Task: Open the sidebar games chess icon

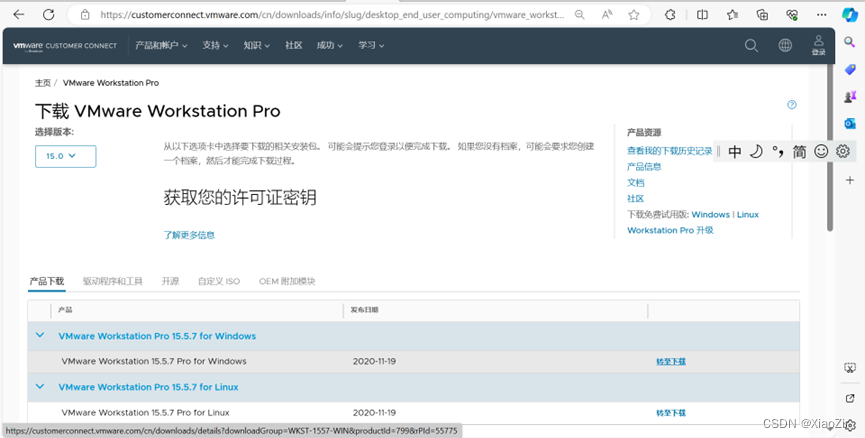Action: (850, 97)
